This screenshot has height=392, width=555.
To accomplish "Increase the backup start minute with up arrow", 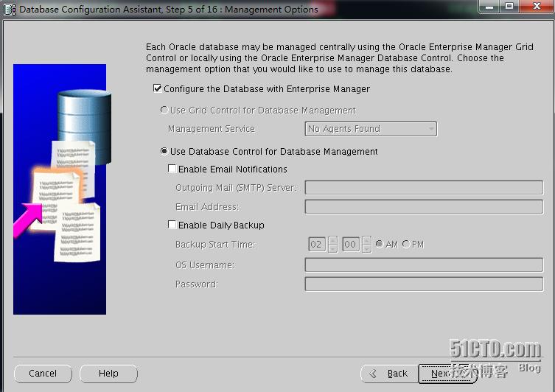I will coord(367,240).
